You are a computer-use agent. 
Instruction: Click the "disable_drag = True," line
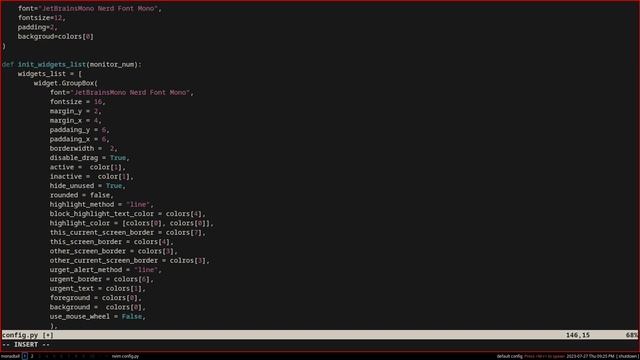pyautogui.click(x=90, y=158)
